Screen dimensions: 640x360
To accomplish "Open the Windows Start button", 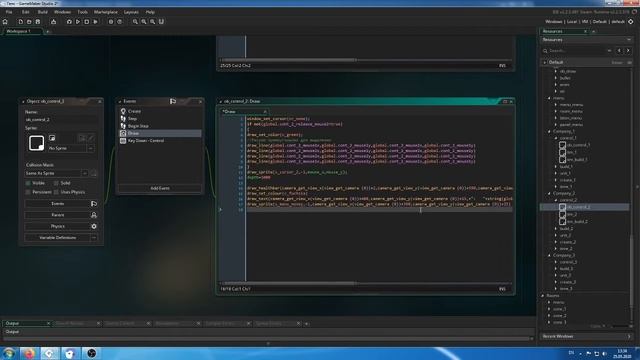I will pyautogui.click(x=9, y=353).
